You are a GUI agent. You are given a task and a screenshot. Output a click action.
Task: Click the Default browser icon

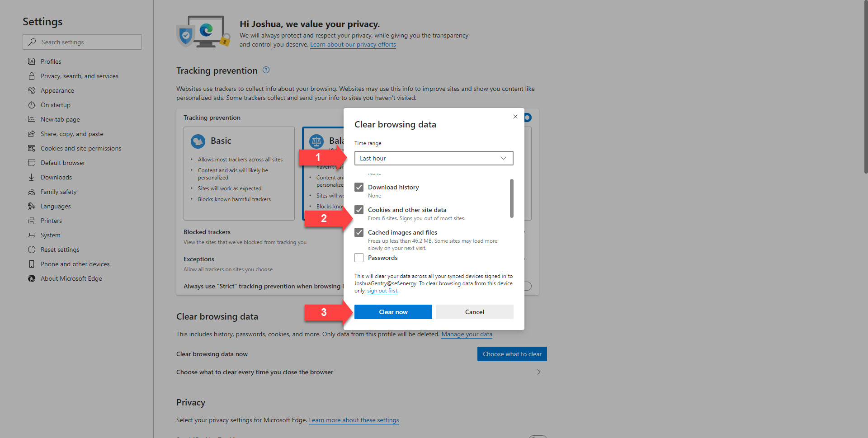coord(32,163)
